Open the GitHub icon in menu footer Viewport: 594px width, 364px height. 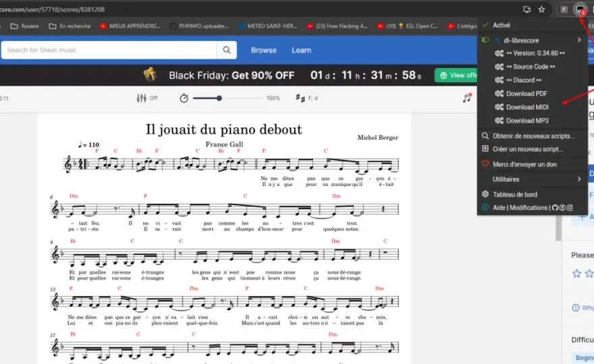coord(555,208)
